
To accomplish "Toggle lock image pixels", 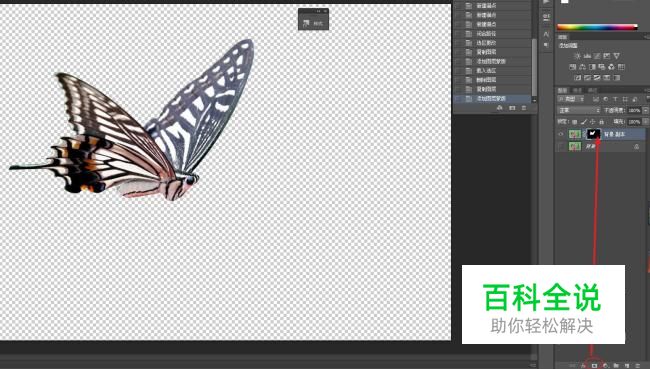I will [x=584, y=122].
